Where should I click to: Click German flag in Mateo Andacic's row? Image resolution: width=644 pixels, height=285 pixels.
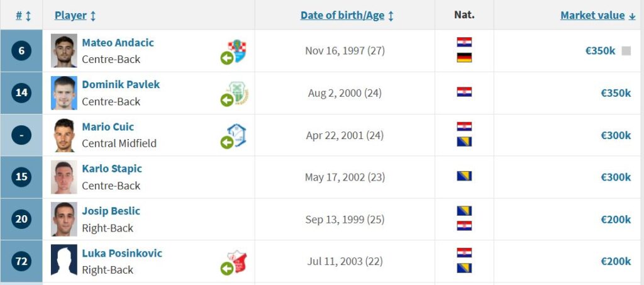[464, 58]
